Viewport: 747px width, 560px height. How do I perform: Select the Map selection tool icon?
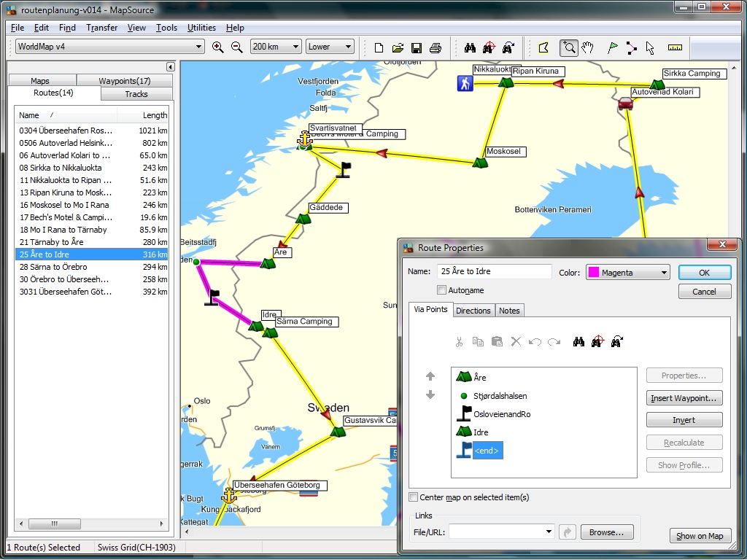[x=543, y=47]
